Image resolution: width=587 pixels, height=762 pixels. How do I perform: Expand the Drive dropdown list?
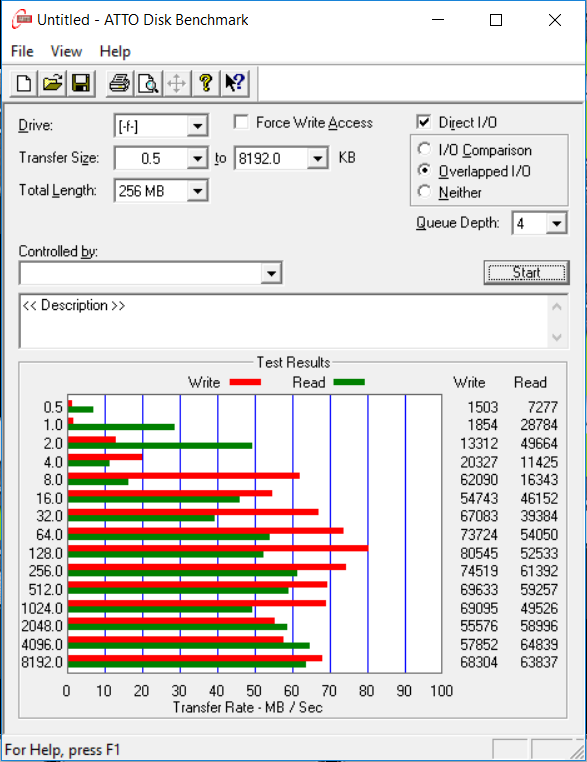[197, 126]
